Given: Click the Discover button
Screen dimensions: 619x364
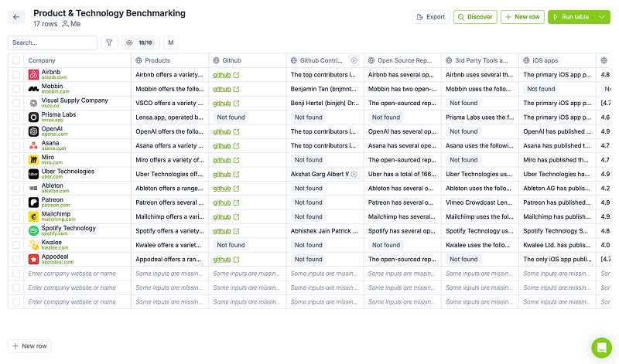Looking at the screenshot, I should tap(475, 17).
